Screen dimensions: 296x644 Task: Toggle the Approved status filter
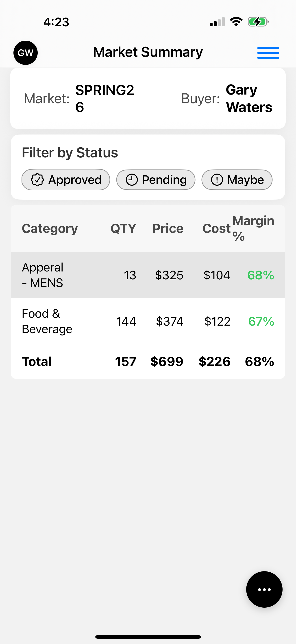pyautogui.click(x=66, y=180)
